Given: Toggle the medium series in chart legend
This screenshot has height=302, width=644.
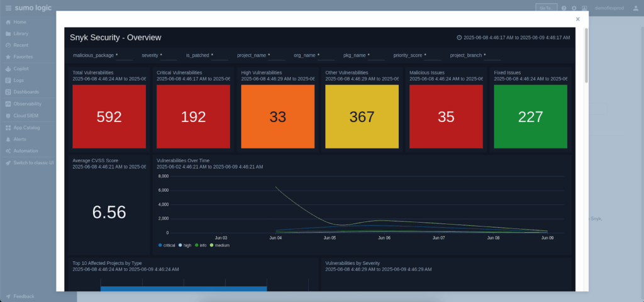Looking at the screenshot, I should pyautogui.click(x=220, y=245).
